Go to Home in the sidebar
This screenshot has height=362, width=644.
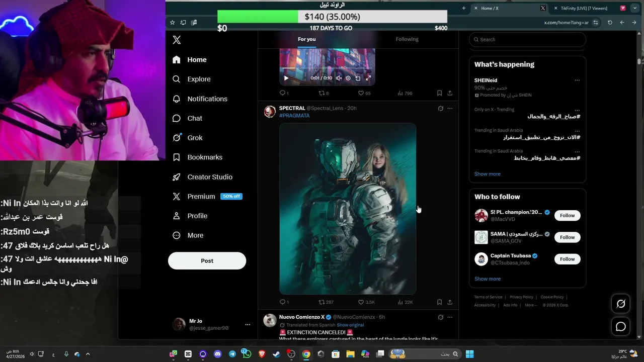point(189,59)
